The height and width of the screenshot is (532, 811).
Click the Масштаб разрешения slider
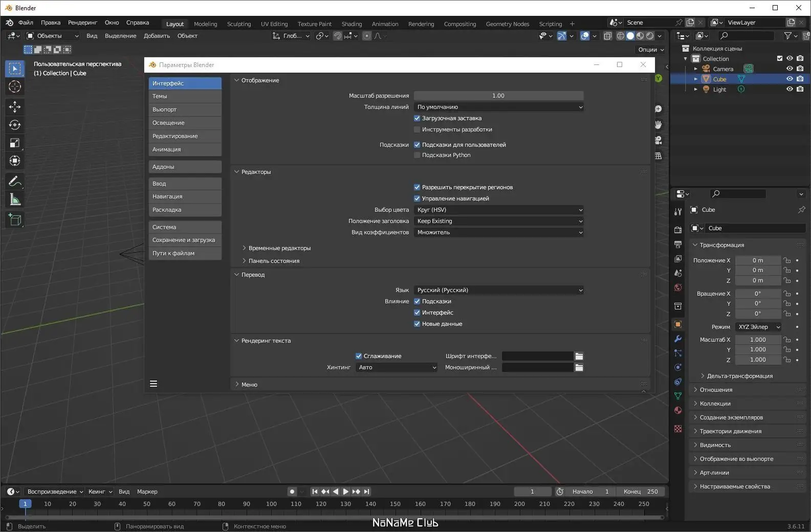click(499, 96)
